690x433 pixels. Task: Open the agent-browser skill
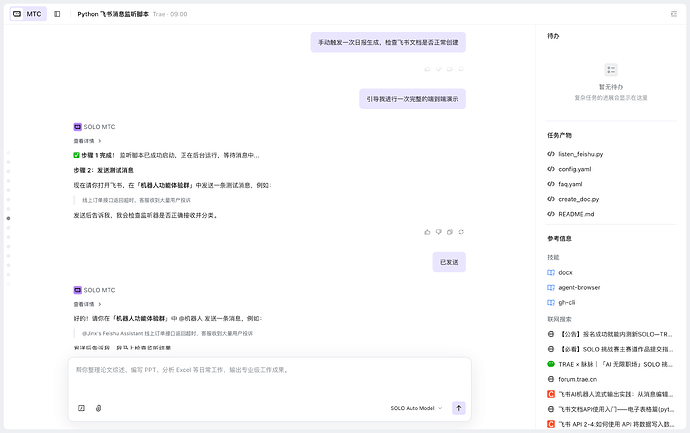point(579,287)
